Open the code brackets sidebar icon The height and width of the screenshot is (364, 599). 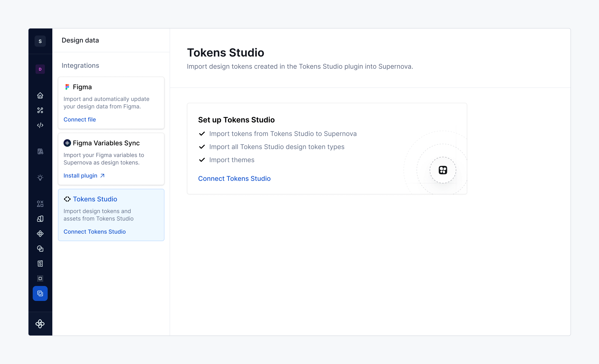point(40,125)
